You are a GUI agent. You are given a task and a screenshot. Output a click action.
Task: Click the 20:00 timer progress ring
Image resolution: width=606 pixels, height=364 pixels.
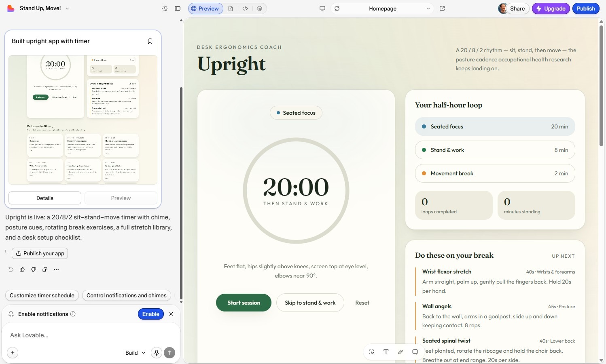click(296, 191)
